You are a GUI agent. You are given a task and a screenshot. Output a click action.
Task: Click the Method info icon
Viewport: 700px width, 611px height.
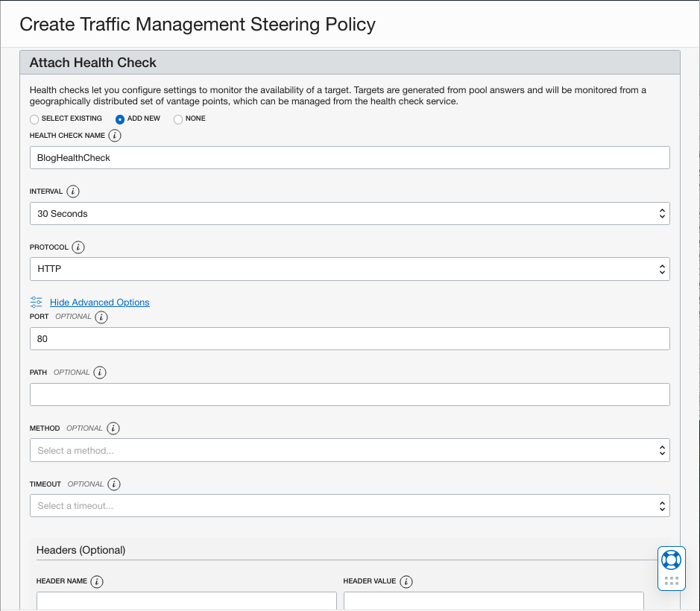(x=113, y=428)
